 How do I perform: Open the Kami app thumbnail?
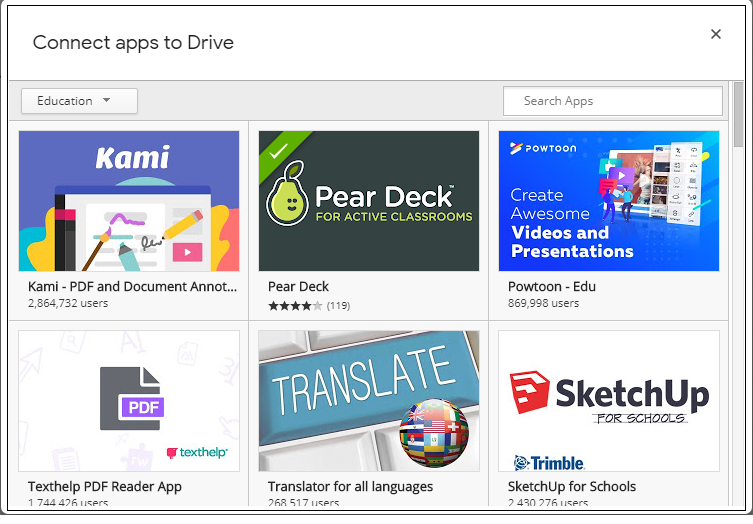click(129, 201)
